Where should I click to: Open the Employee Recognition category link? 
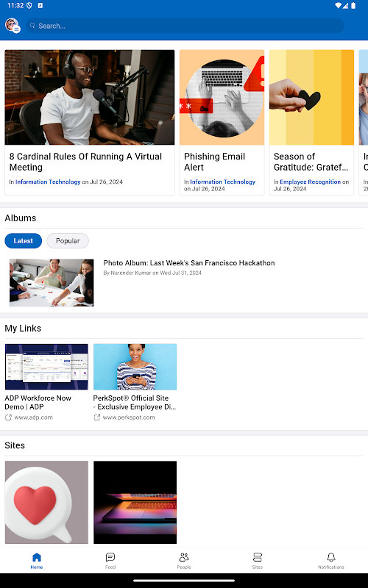[x=310, y=182]
